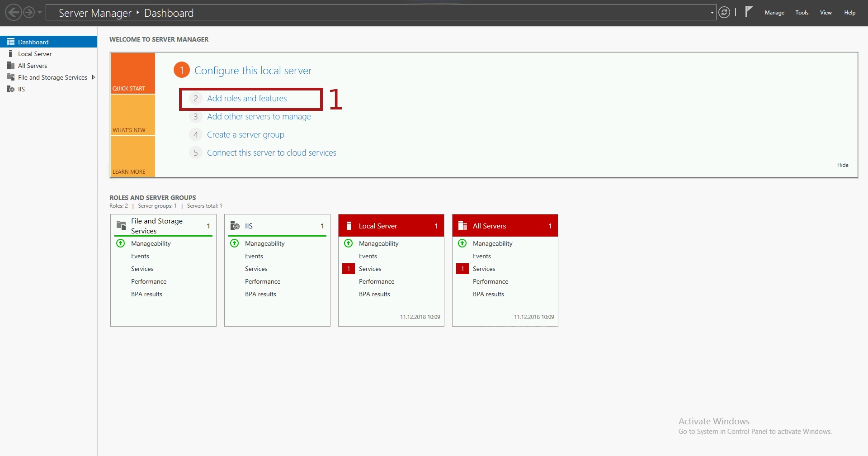Click red Services alert badge in Local Server tile

click(x=349, y=269)
